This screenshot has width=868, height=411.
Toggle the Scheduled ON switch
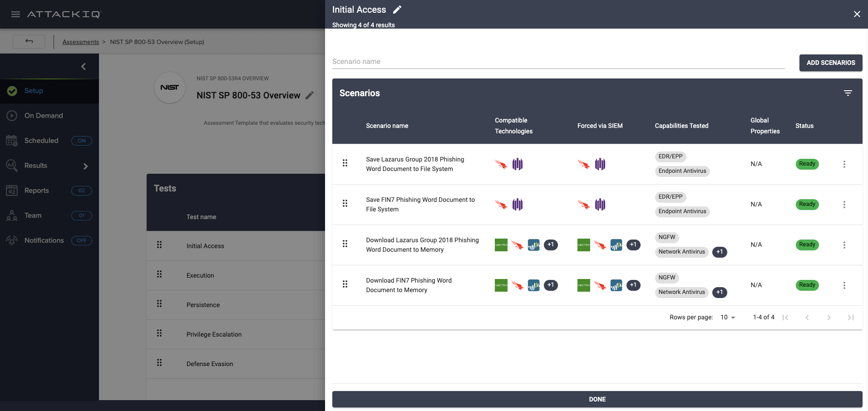coord(82,141)
